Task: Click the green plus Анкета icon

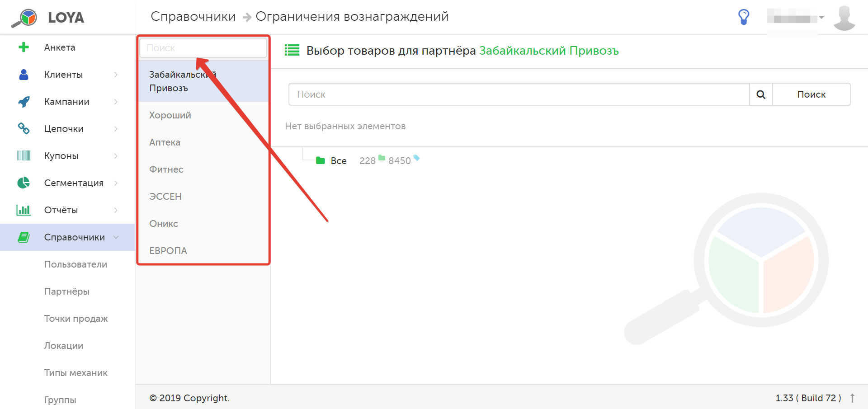Action: 24,47
